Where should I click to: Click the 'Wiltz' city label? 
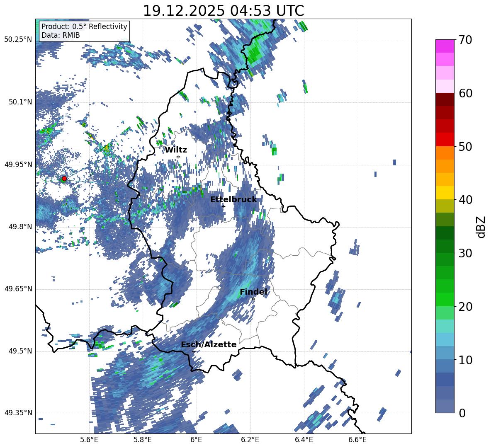(176, 150)
